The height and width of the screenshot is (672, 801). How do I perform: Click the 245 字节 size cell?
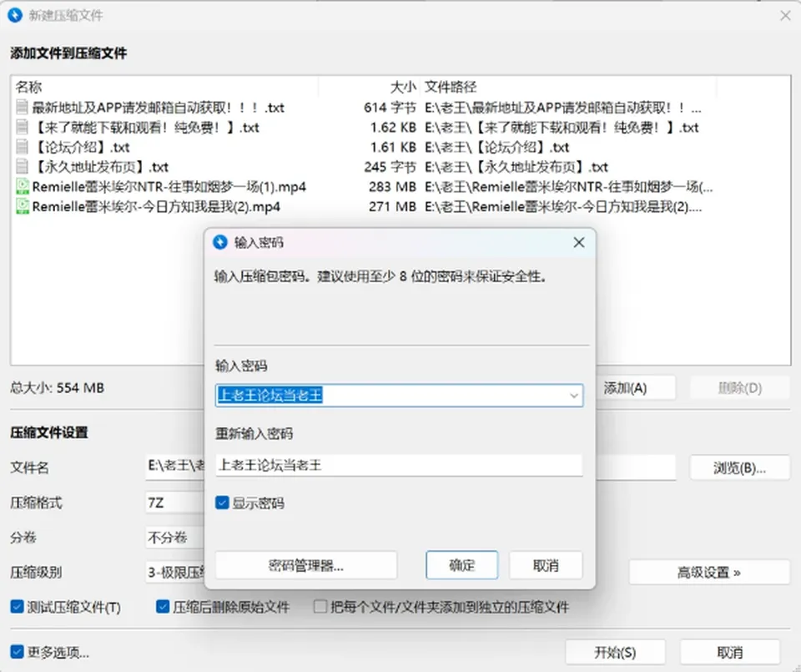pos(390,167)
